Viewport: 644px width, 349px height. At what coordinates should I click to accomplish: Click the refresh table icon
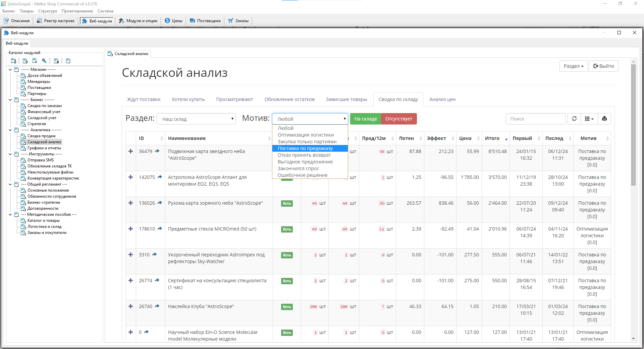tap(574, 119)
